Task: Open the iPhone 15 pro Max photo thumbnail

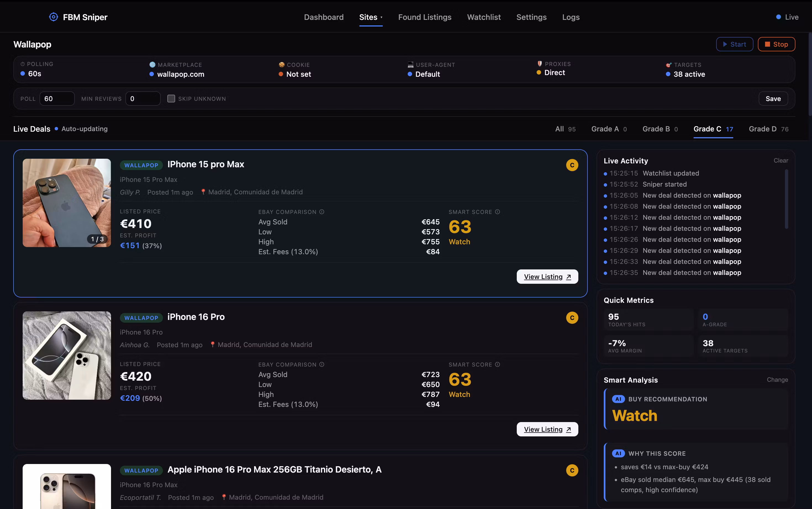Action: point(67,203)
